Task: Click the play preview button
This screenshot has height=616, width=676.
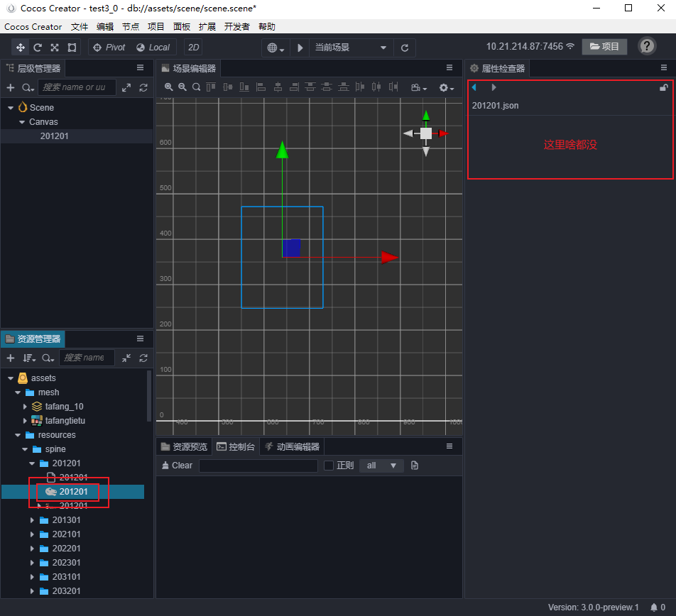Action: click(x=300, y=48)
